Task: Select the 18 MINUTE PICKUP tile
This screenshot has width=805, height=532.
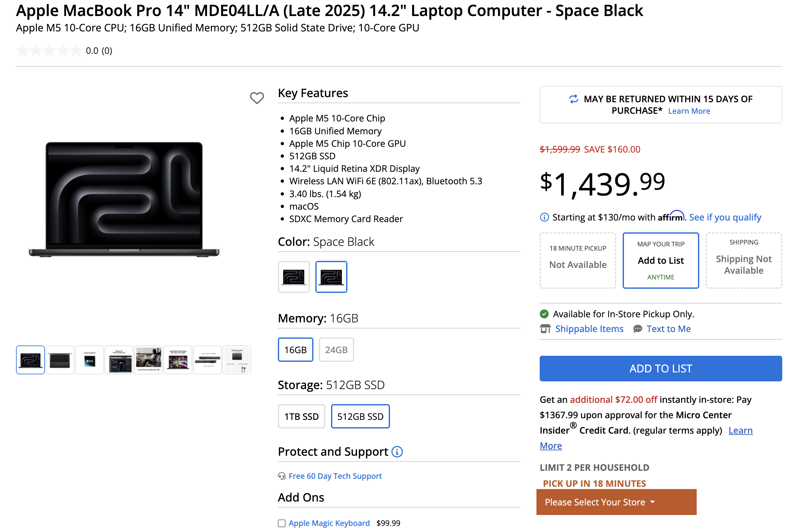Action: (578, 260)
